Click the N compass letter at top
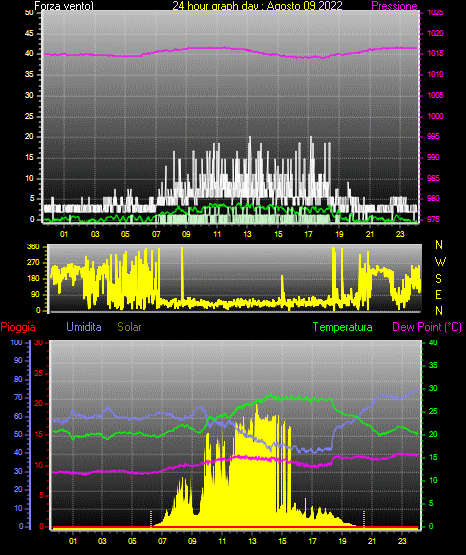The height and width of the screenshot is (555, 466). (x=439, y=245)
